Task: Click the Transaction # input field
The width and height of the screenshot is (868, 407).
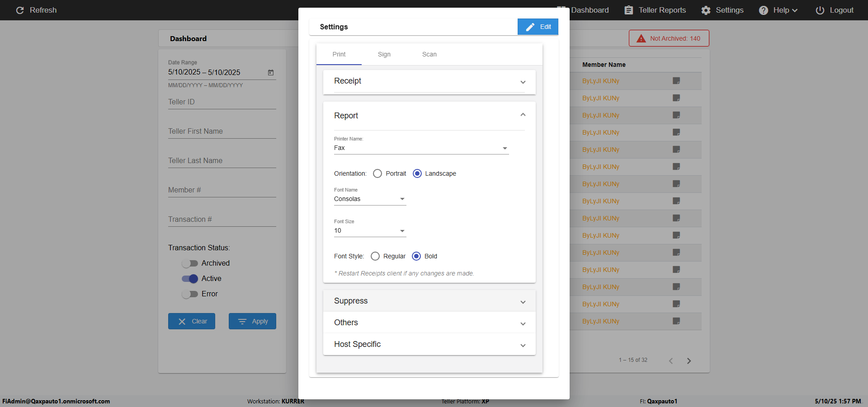Action: tap(222, 220)
